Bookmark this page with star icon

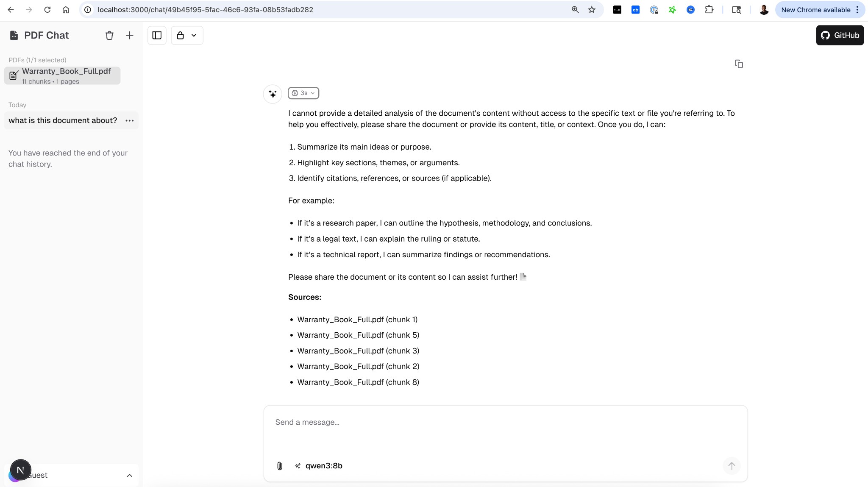pyautogui.click(x=592, y=10)
